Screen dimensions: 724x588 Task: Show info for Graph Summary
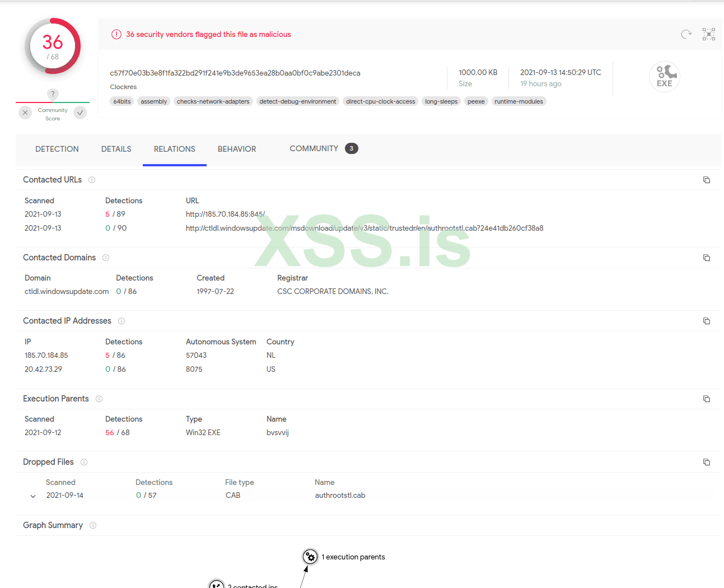point(93,525)
